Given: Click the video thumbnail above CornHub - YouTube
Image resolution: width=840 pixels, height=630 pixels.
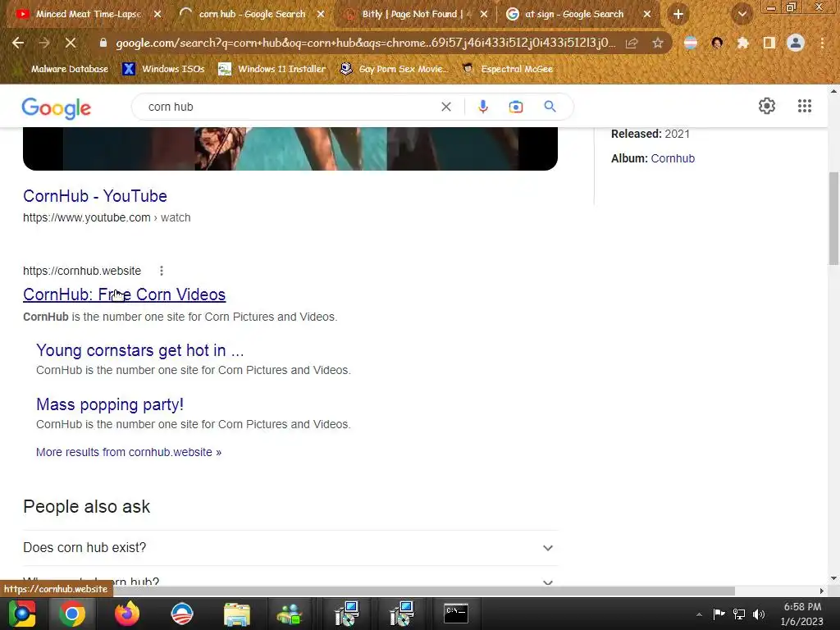Looking at the screenshot, I should pyautogui.click(x=290, y=149).
